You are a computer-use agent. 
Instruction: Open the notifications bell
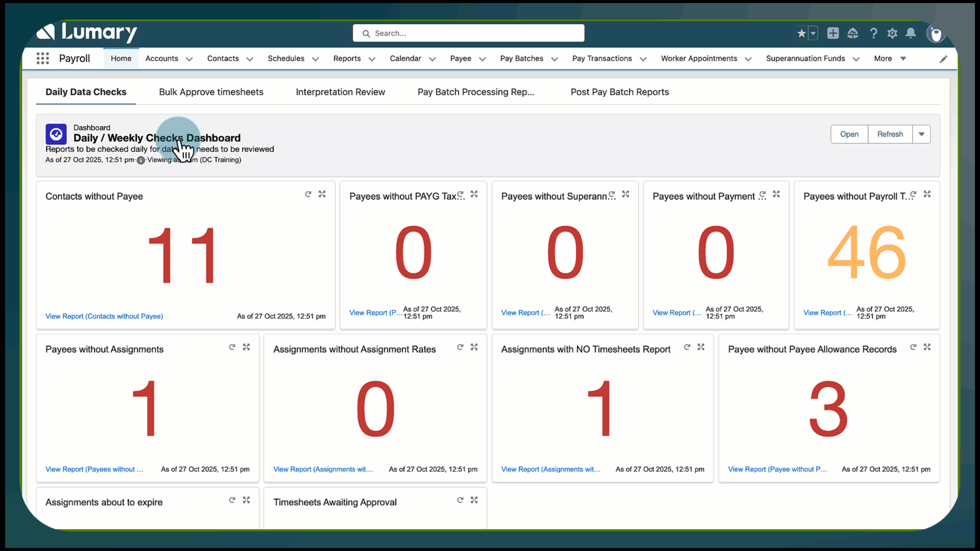[911, 33]
